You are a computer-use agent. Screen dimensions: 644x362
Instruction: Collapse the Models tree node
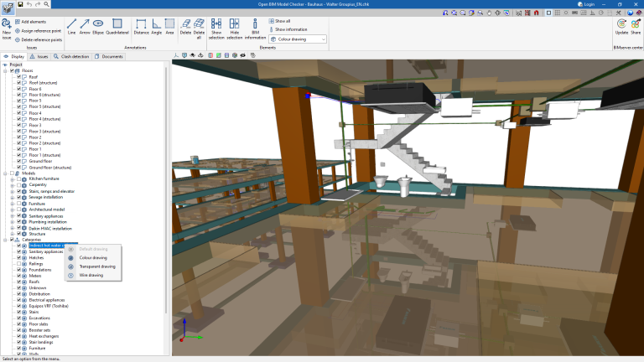(5, 173)
